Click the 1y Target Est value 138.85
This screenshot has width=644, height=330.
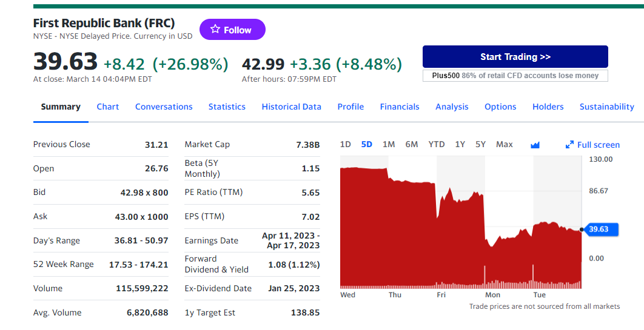point(305,313)
